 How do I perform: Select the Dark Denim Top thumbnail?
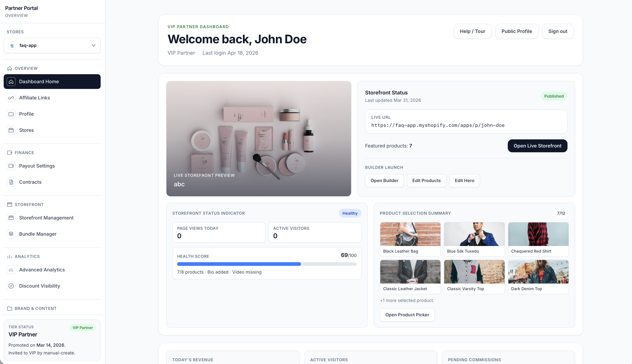(x=538, y=272)
